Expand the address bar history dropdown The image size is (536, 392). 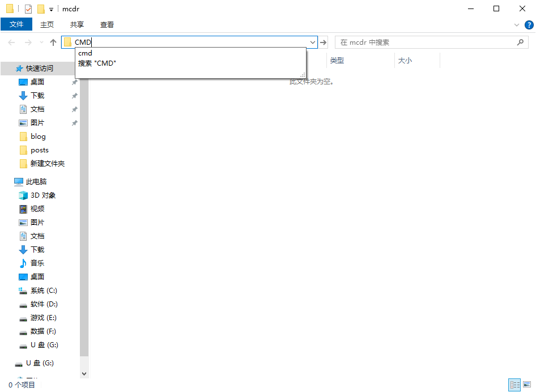[x=313, y=42]
